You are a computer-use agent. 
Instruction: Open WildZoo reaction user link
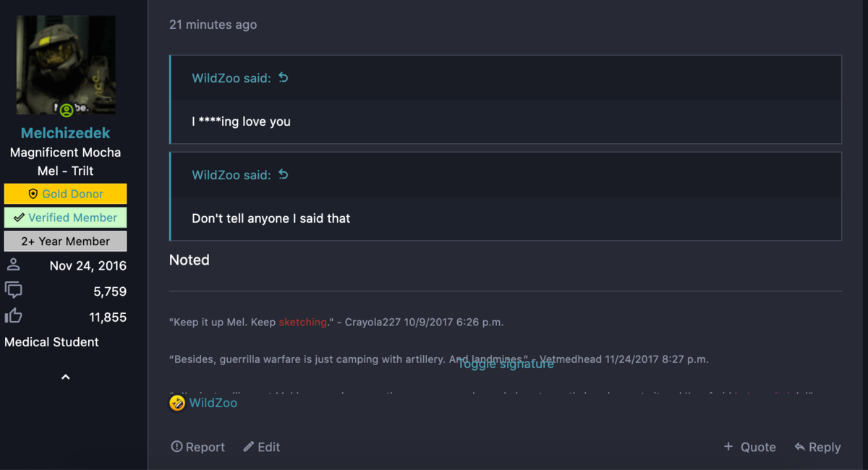coord(213,403)
